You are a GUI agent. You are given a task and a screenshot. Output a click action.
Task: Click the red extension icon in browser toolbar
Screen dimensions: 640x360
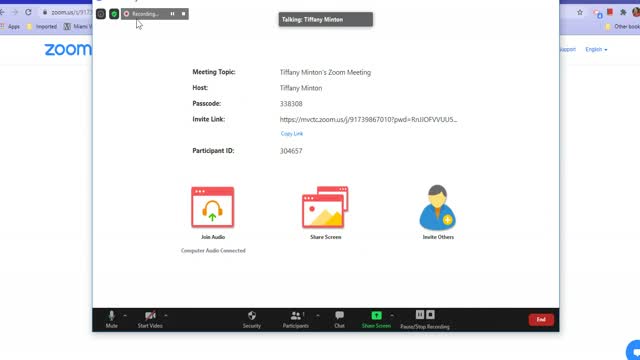tap(610, 12)
